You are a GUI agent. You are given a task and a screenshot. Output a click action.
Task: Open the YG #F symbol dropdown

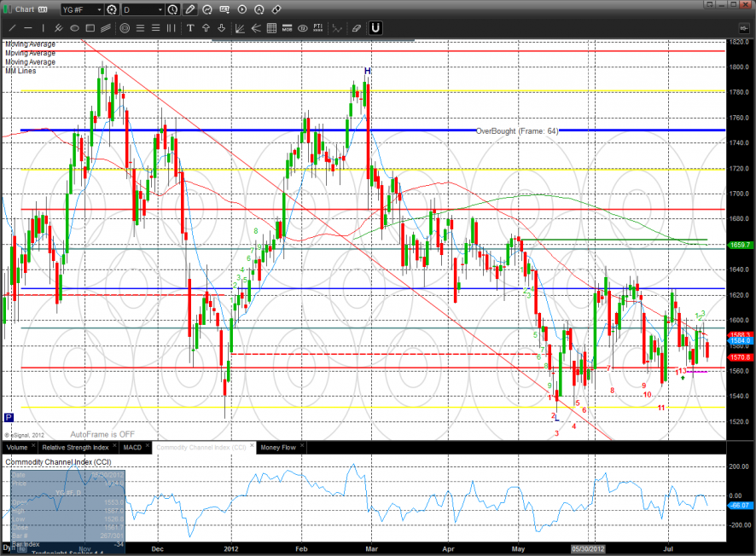(x=83, y=9)
